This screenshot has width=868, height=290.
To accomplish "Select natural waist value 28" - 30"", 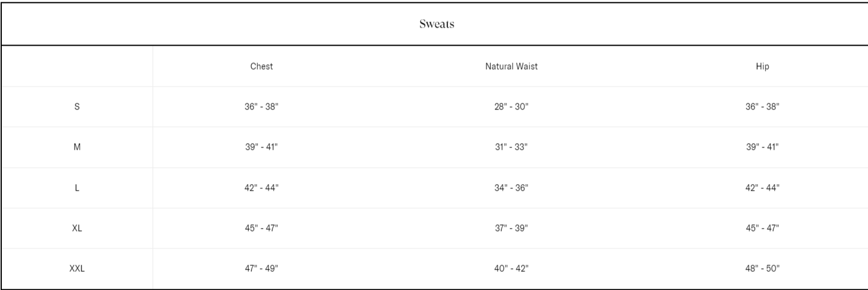I will [x=511, y=107].
